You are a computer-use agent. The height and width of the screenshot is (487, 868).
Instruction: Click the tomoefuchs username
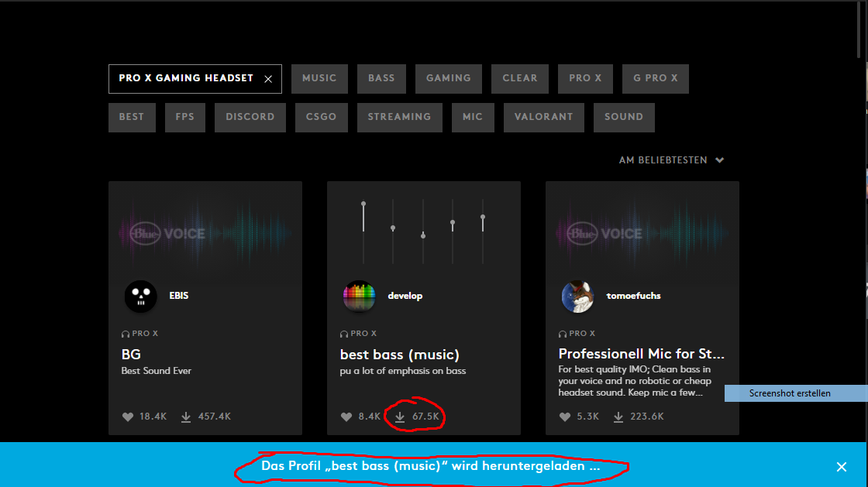[x=634, y=296]
